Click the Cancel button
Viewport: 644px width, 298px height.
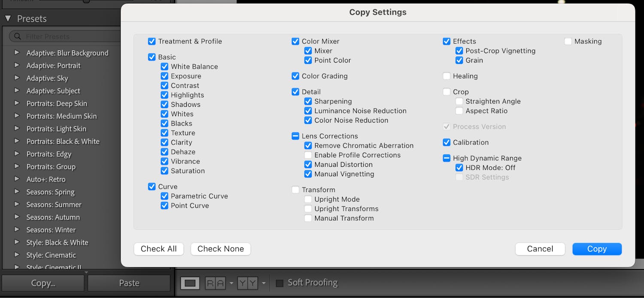540,249
